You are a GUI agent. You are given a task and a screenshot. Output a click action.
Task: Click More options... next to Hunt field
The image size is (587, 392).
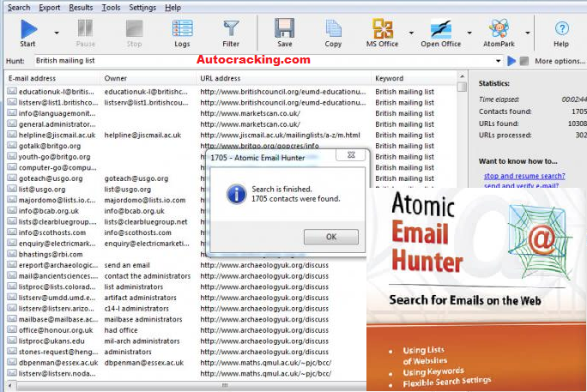[560, 61]
